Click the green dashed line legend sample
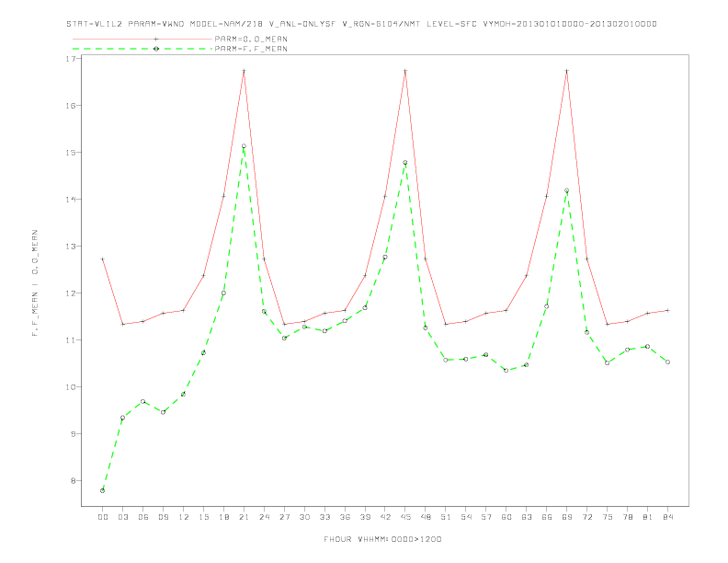728x563 pixels. [x=142, y=49]
